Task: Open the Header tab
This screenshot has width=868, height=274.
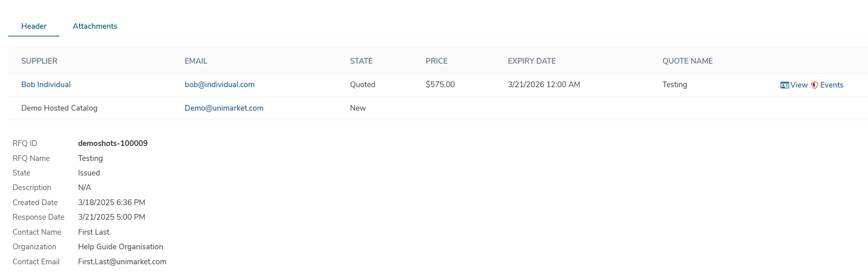Action: (x=34, y=26)
